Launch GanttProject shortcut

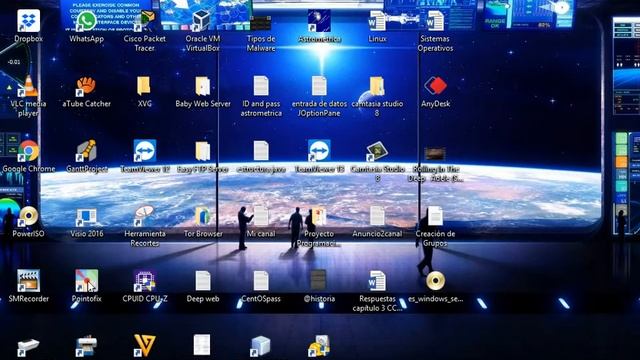tap(86, 156)
